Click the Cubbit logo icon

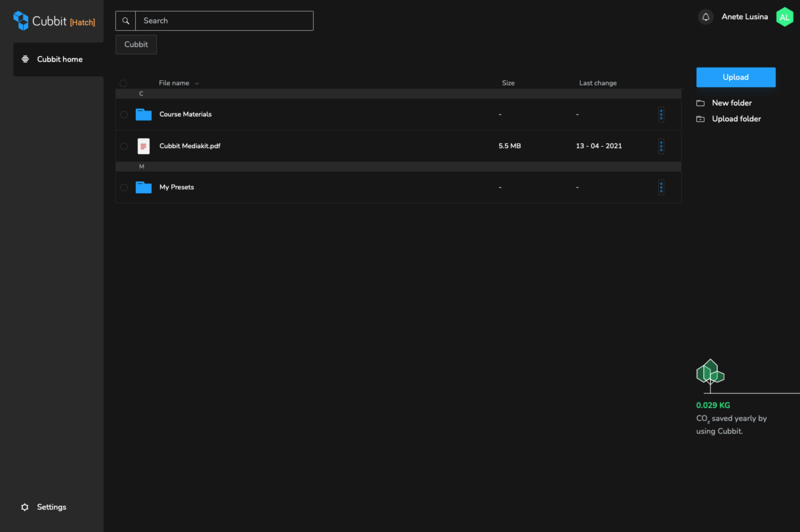point(21,20)
